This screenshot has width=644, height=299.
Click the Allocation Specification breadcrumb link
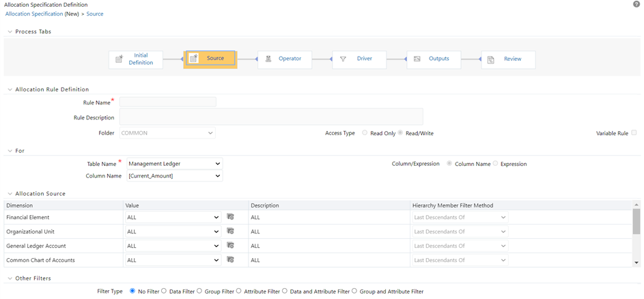coord(34,14)
